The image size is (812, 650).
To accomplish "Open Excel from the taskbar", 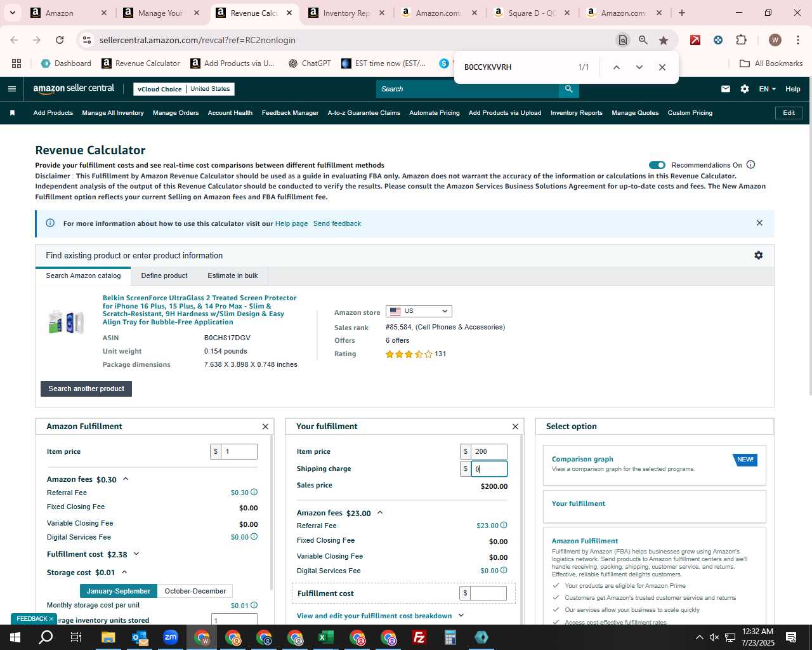I will tap(326, 637).
